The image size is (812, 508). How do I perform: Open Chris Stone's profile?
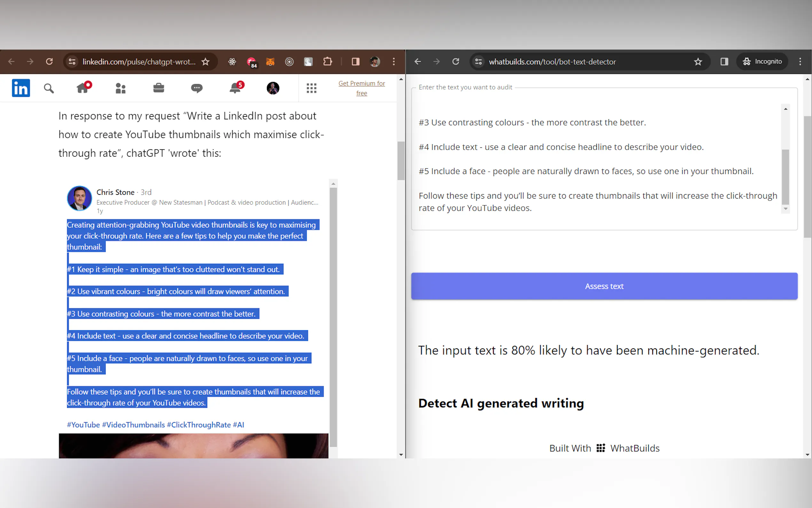pyautogui.click(x=115, y=192)
